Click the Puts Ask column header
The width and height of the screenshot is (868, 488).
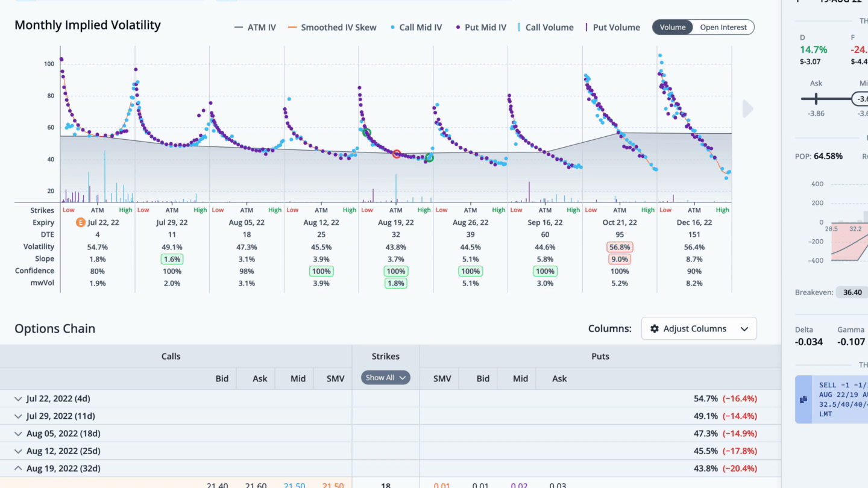click(559, 379)
